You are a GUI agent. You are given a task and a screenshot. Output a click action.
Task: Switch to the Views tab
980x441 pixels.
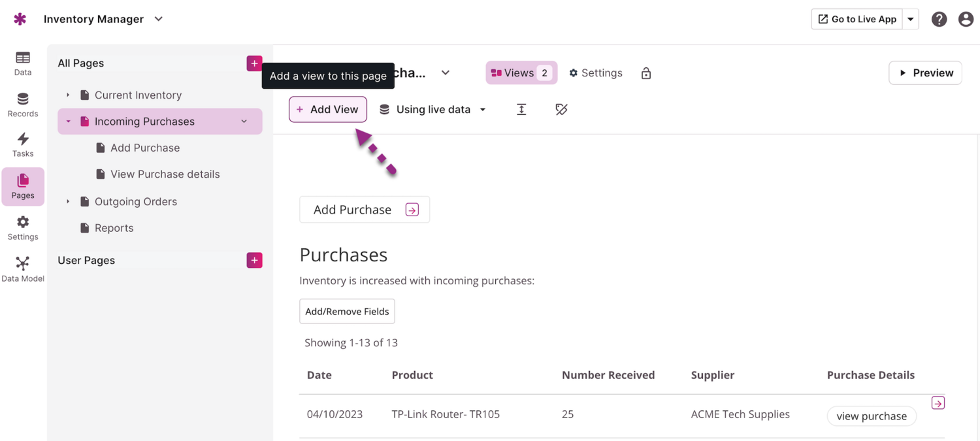pyautogui.click(x=521, y=73)
